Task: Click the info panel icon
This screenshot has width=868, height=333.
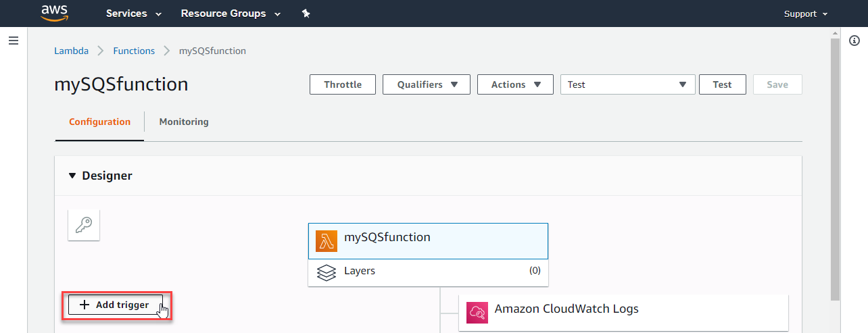Action: click(x=854, y=41)
